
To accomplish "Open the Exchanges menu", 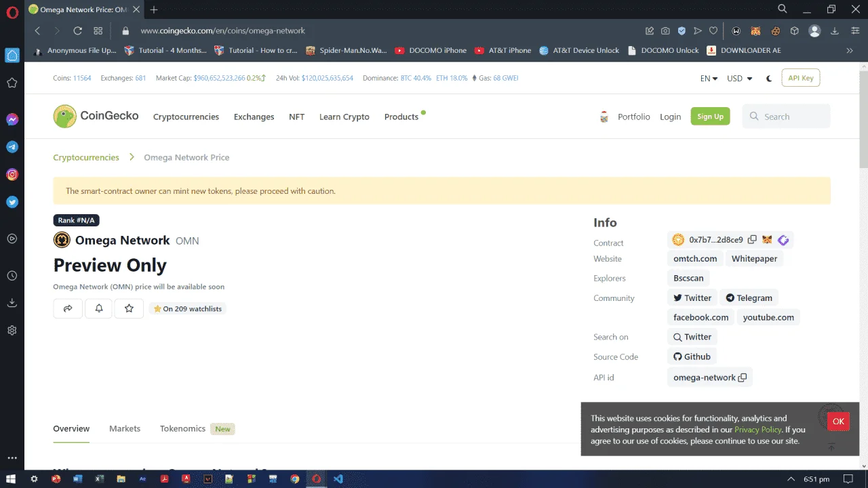I will pyautogui.click(x=254, y=117).
